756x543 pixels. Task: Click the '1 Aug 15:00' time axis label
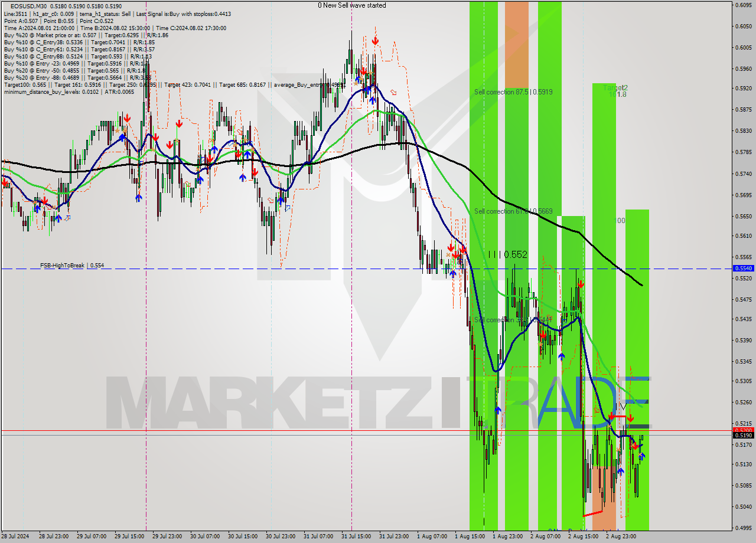(470, 537)
